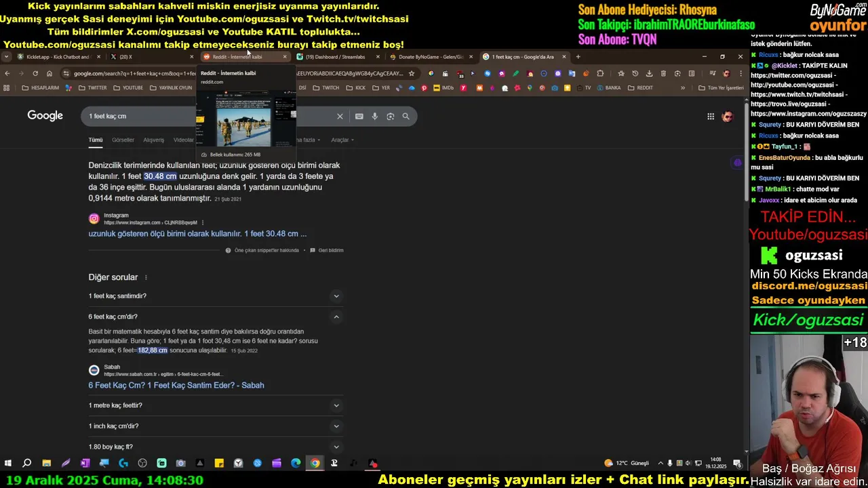868x488 pixels.
Task: Switch to the Kicklet.app browser tab
Action: coord(58,57)
